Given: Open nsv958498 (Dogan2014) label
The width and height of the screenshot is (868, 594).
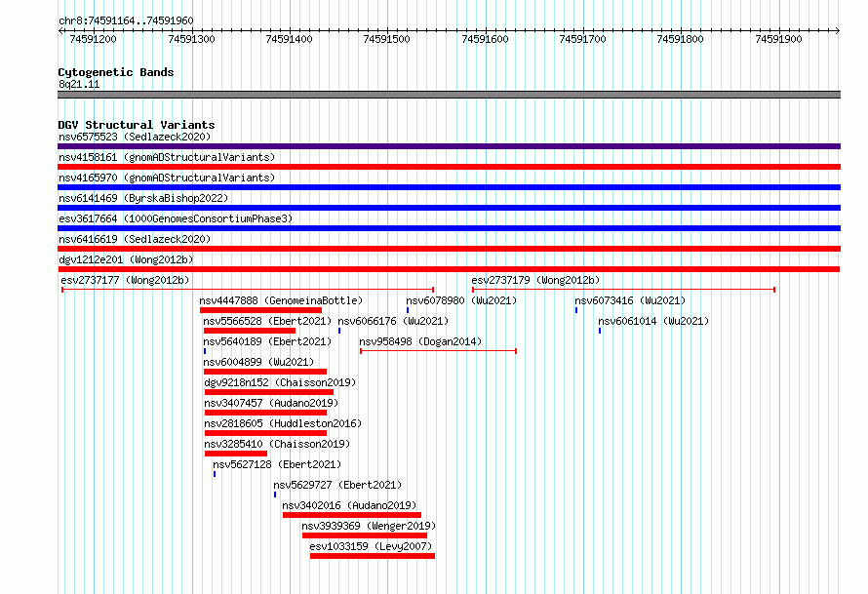Looking at the screenshot, I should pos(420,341).
